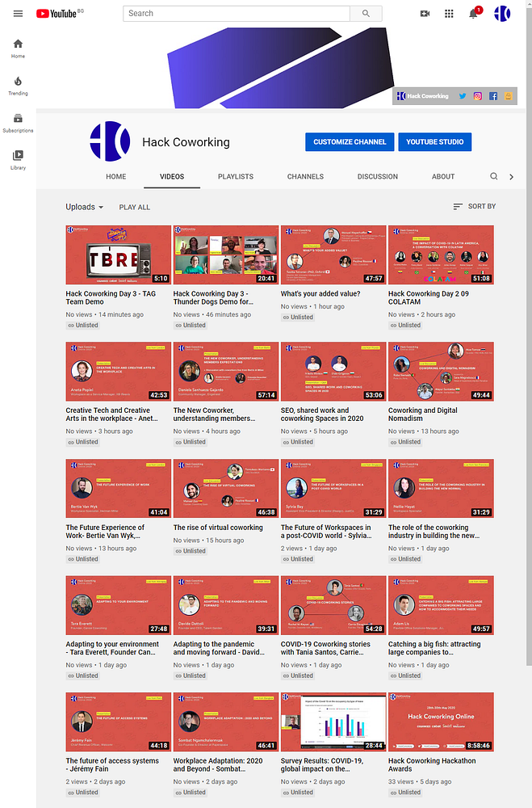Switch to the Home tab
The image size is (532, 808).
click(116, 176)
